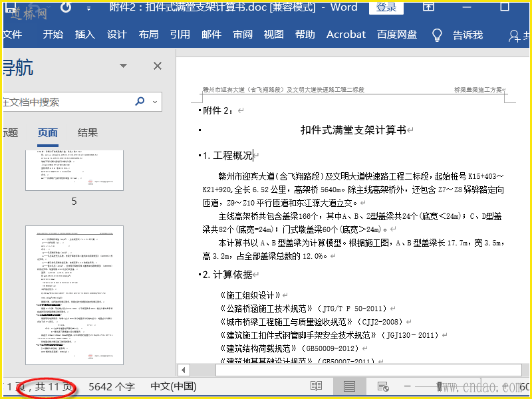Click the horizontal scrollbar left arrow
This screenshot has width=532, height=399.
click(x=184, y=370)
